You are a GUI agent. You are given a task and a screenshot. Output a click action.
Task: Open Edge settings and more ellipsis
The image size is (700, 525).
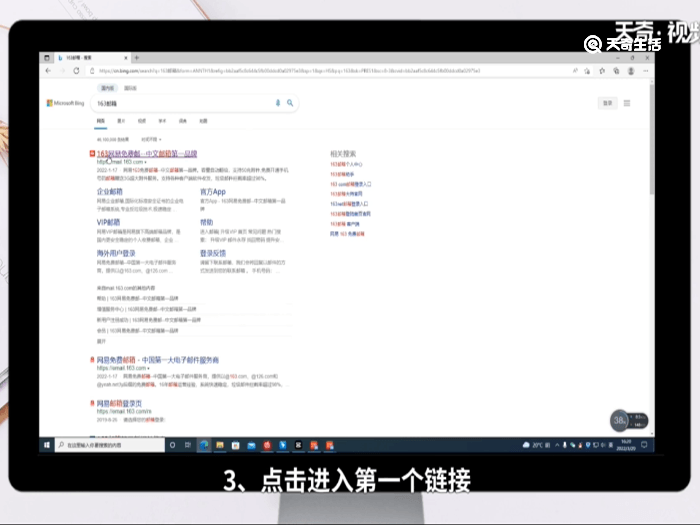click(646, 71)
